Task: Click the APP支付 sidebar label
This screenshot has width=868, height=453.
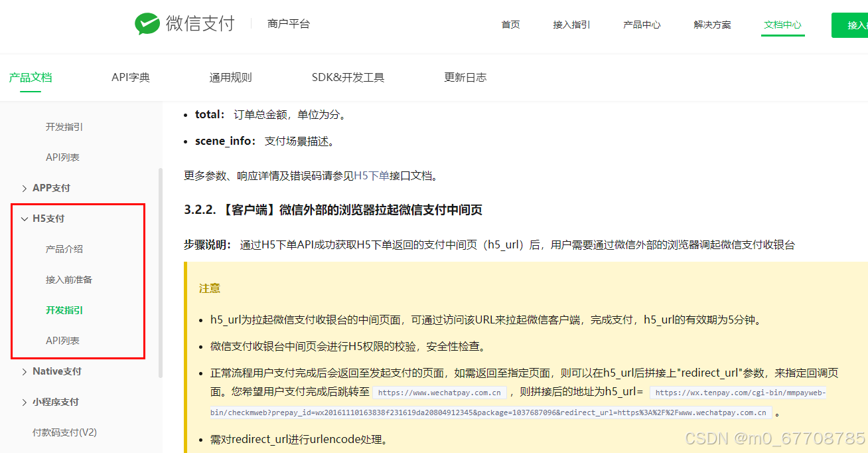Action: click(x=51, y=188)
